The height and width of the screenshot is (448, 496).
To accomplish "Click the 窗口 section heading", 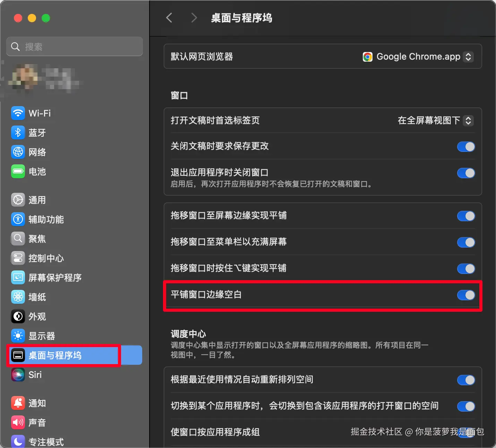I will click(179, 95).
